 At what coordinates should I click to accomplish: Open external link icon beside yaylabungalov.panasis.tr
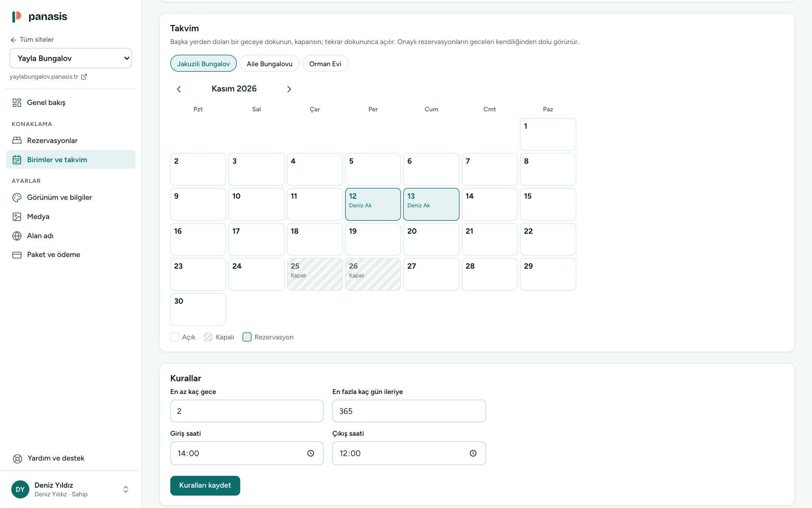84,77
